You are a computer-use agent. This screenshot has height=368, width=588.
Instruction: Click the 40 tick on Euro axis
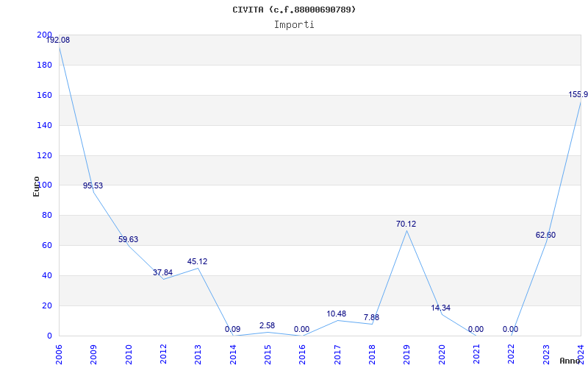coord(46,275)
